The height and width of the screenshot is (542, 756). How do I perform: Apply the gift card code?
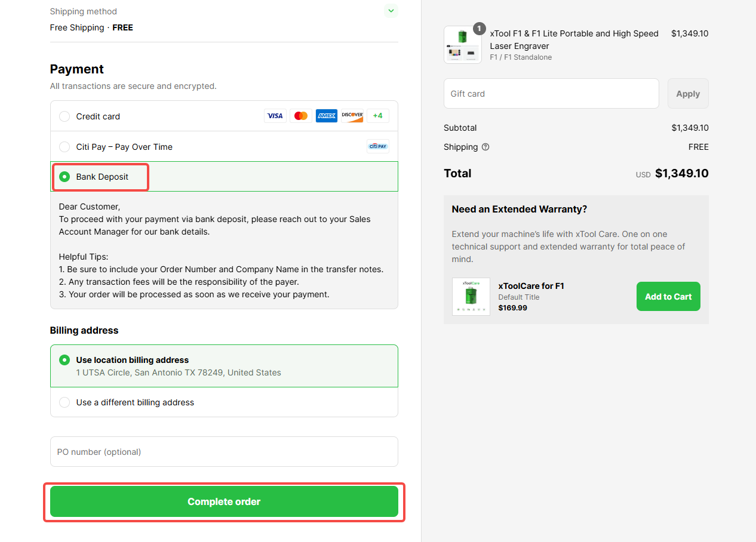click(688, 94)
